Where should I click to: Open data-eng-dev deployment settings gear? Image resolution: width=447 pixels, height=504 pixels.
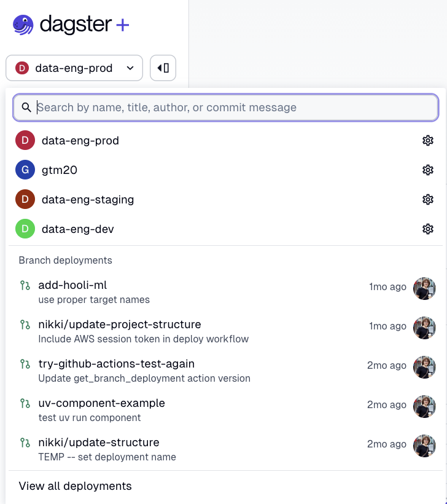point(428,229)
